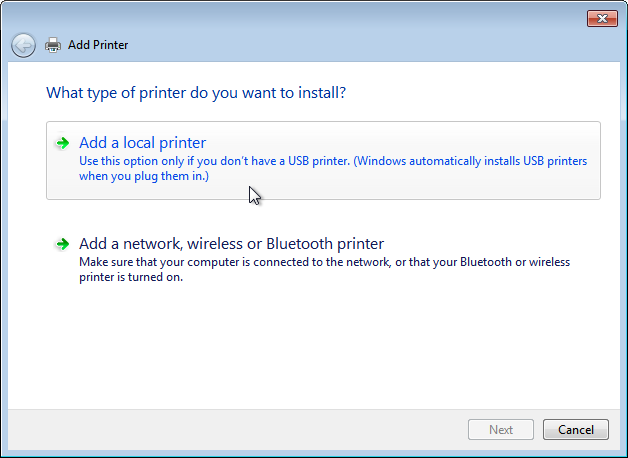Click the round back arrow button
The height and width of the screenshot is (458, 628).
[23, 45]
